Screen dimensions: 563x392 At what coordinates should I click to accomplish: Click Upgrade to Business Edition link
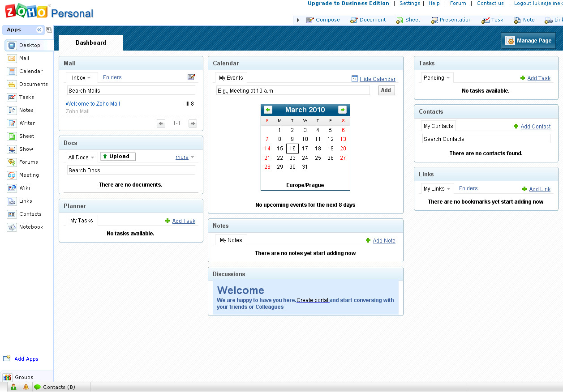click(x=348, y=3)
